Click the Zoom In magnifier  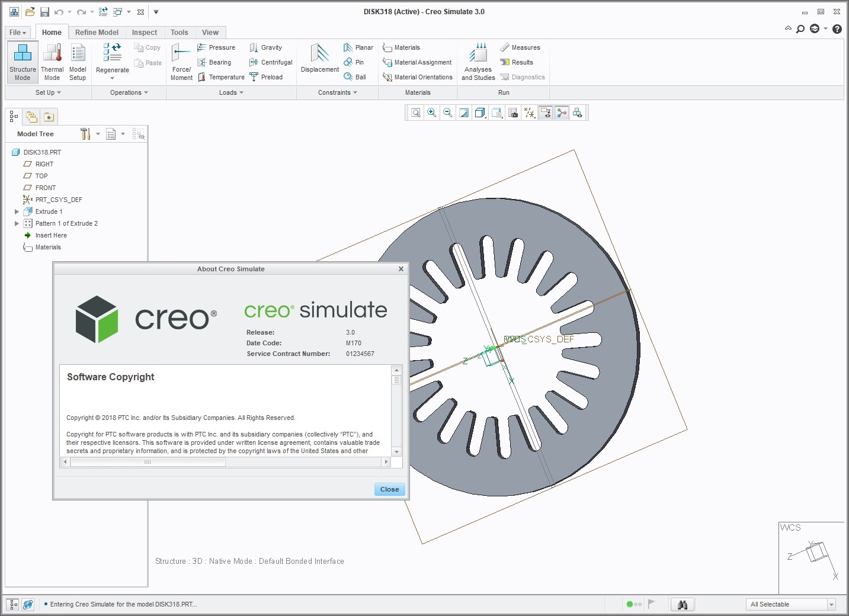(x=432, y=113)
